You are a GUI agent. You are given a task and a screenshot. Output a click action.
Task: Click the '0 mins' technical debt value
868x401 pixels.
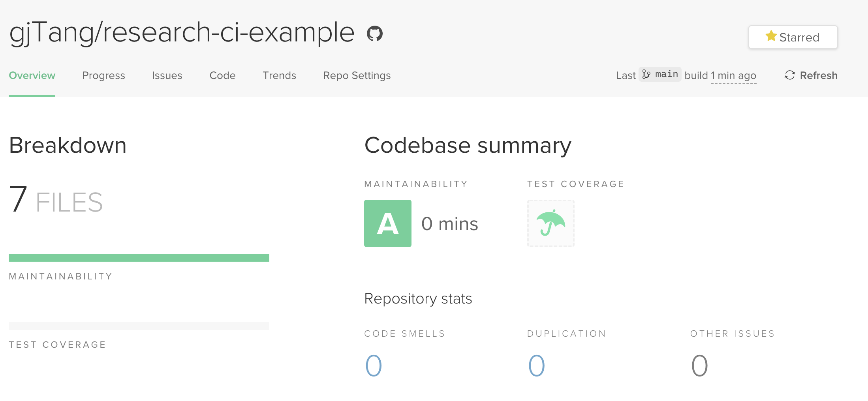[449, 224]
